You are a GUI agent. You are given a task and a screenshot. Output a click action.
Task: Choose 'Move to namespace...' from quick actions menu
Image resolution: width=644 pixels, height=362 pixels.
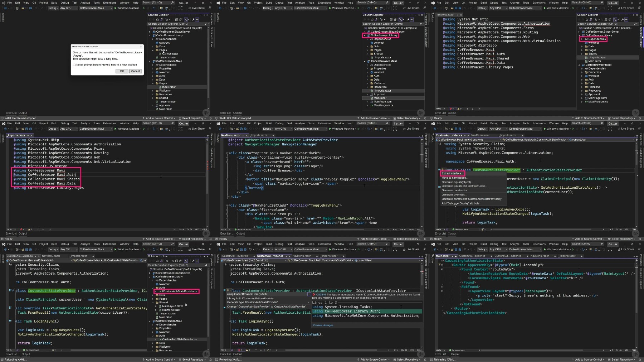(454, 178)
